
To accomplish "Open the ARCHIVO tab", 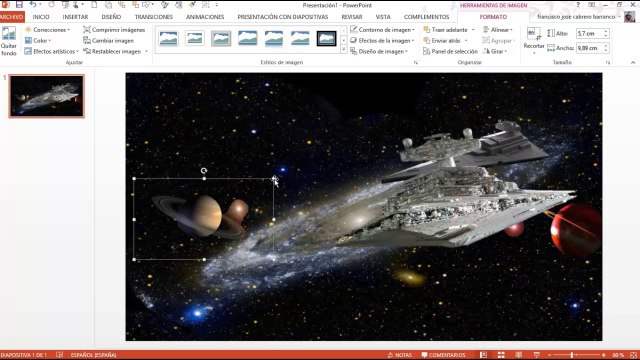I will 12,17.
